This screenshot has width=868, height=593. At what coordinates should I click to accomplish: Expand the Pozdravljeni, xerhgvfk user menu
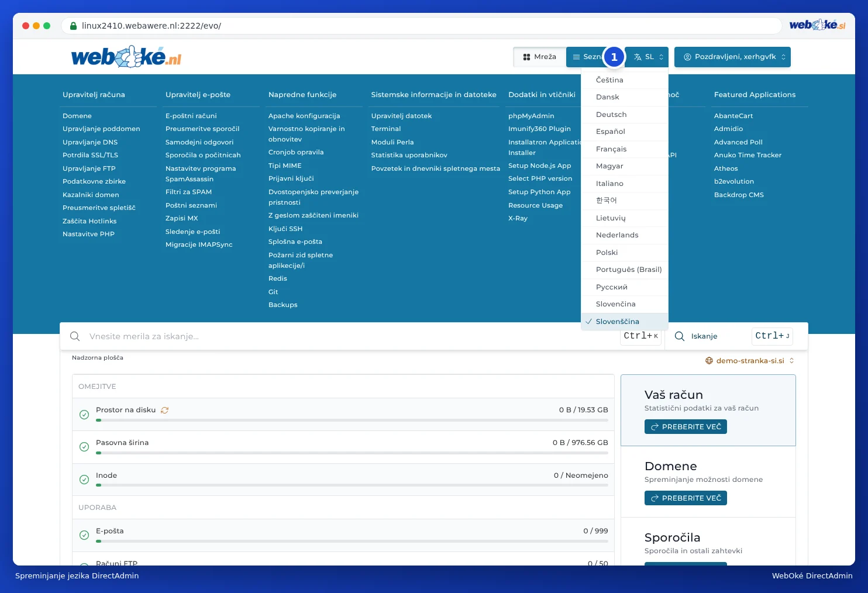coord(732,57)
